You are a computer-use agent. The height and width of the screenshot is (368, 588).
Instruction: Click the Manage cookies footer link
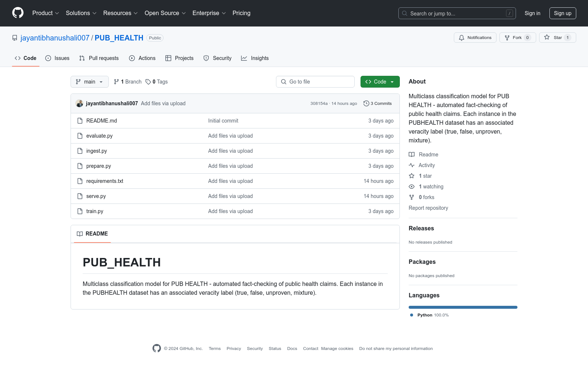337,348
